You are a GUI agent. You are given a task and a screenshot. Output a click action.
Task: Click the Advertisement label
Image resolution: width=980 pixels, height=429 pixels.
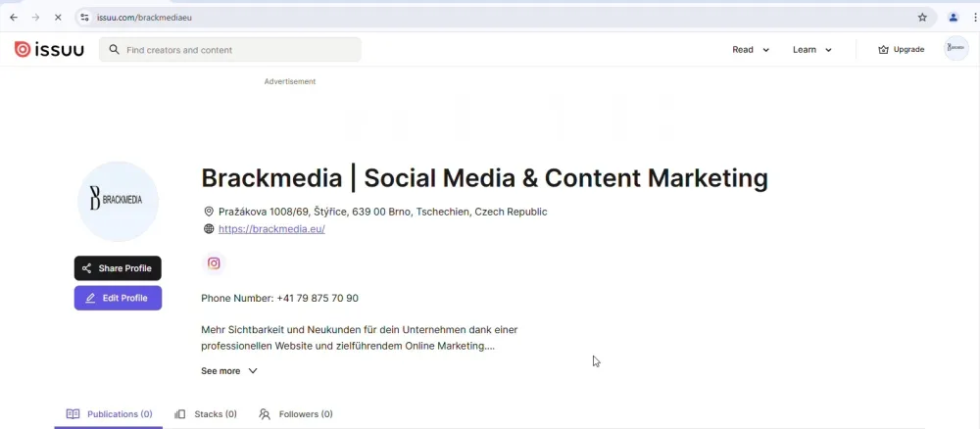tap(290, 81)
